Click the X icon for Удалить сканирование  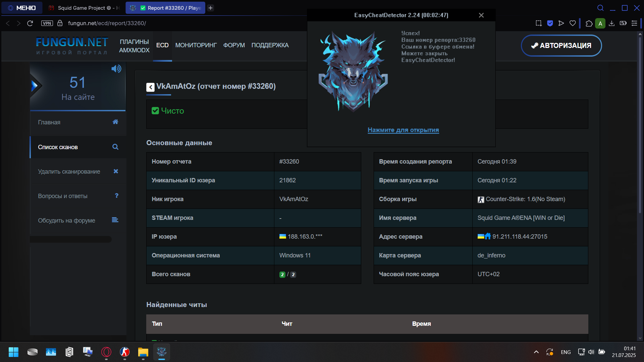tap(116, 171)
